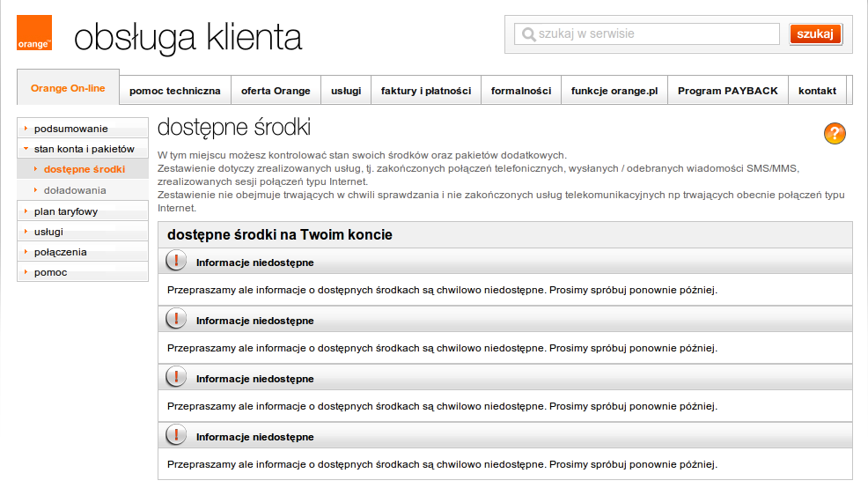
Task: Click the fourth Informacje niedostępne warning icon
Action: [x=176, y=434]
